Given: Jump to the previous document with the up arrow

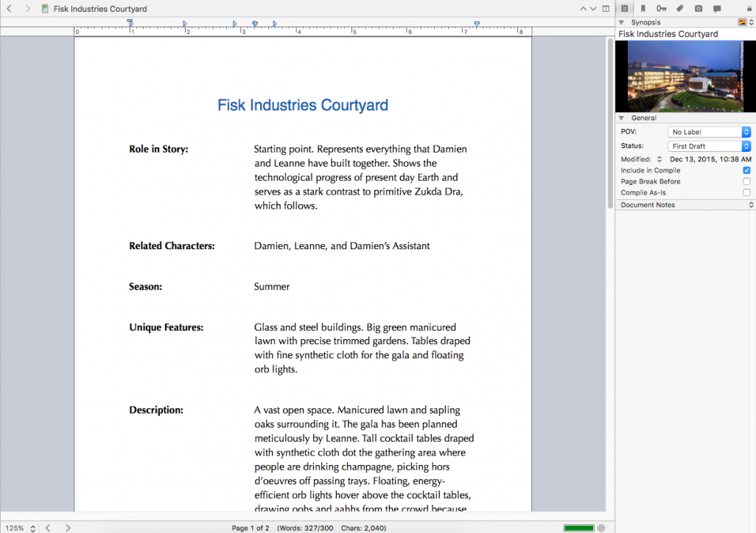Looking at the screenshot, I should pyautogui.click(x=583, y=9).
